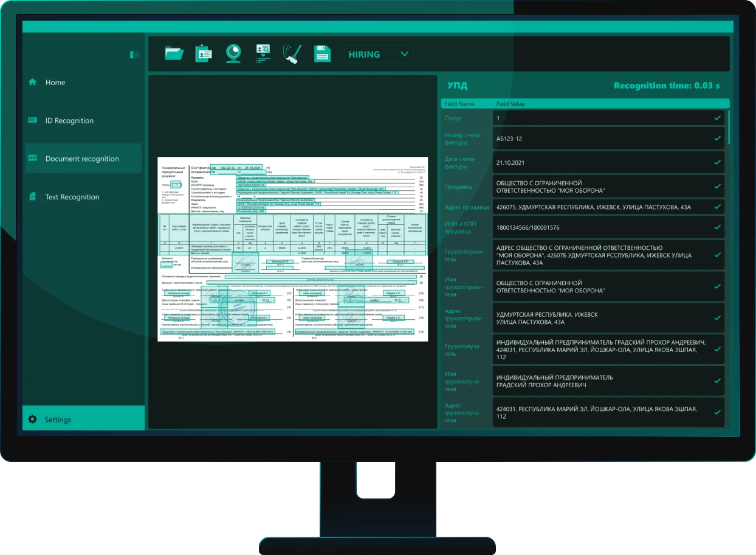Click the chevron arrow on HIRING selector
The height and width of the screenshot is (555, 756).
[405, 54]
